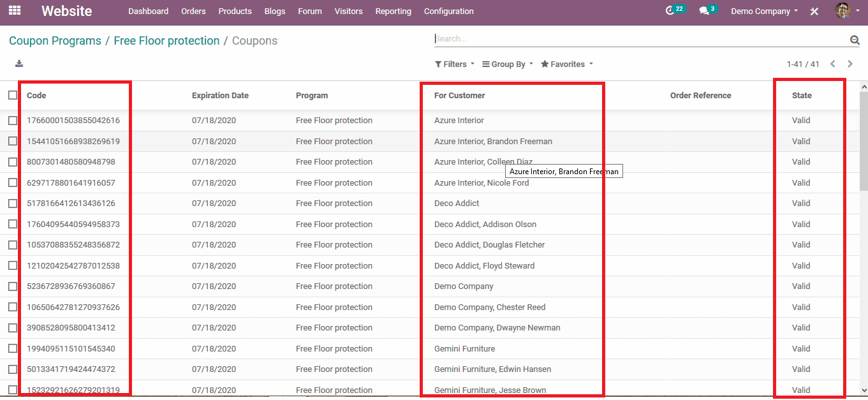
Task: Open the Forum menu
Action: 310,11
